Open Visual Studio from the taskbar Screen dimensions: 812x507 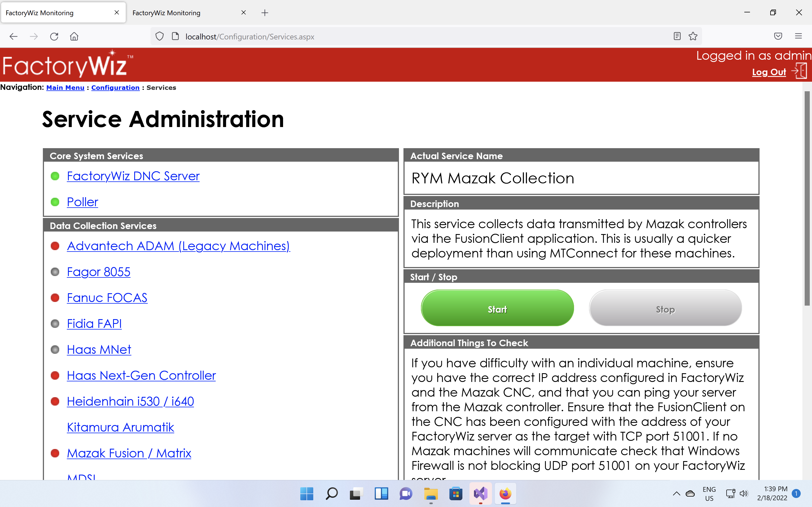pyautogui.click(x=480, y=493)
